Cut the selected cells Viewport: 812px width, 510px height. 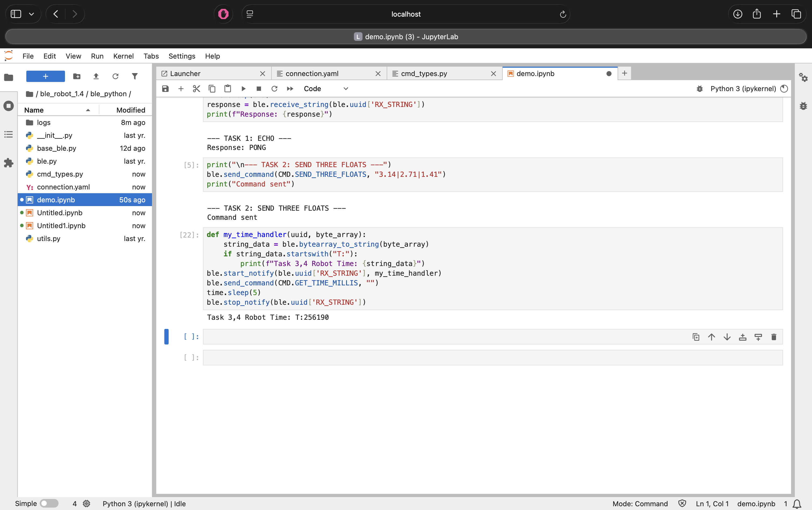tap(197, 88)
